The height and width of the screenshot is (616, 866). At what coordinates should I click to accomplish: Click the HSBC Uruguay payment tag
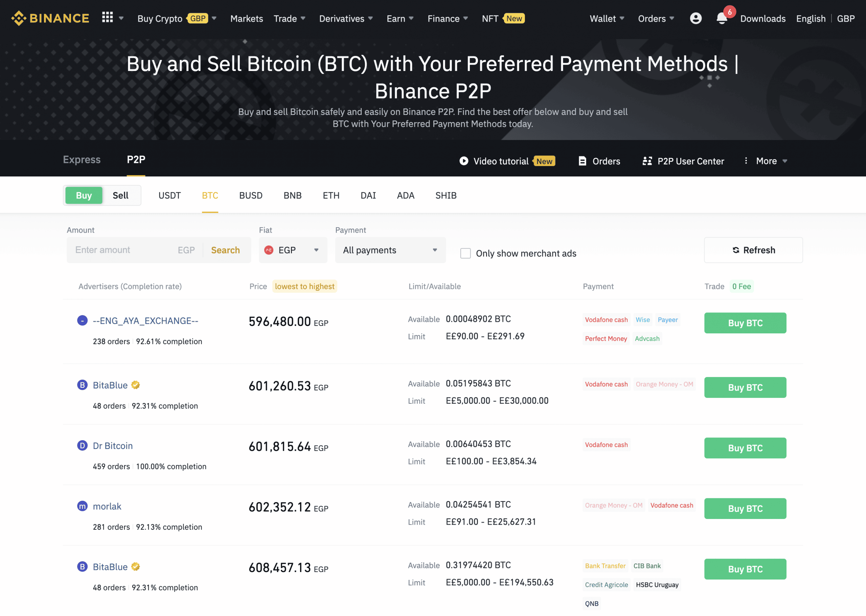657,585
